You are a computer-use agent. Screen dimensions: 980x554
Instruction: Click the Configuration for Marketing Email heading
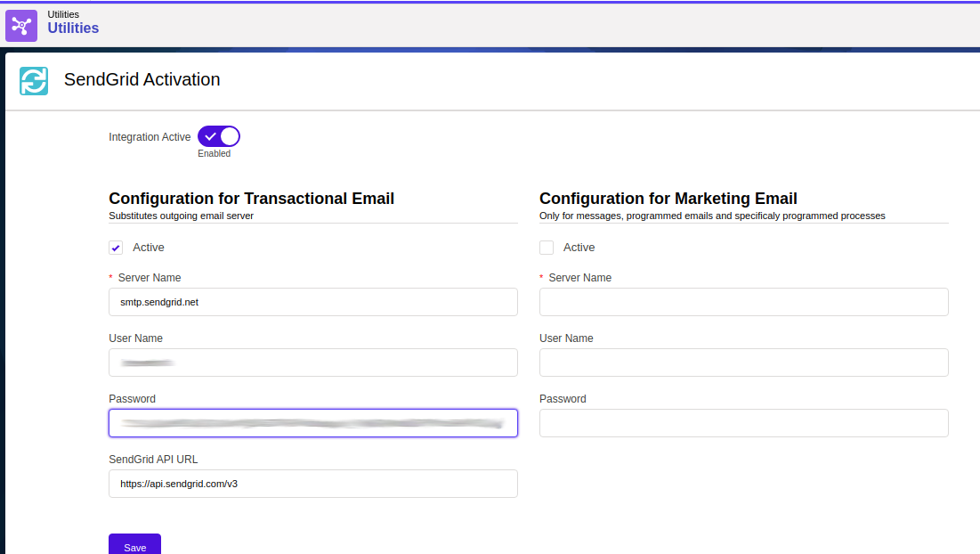tap(668, 199)
